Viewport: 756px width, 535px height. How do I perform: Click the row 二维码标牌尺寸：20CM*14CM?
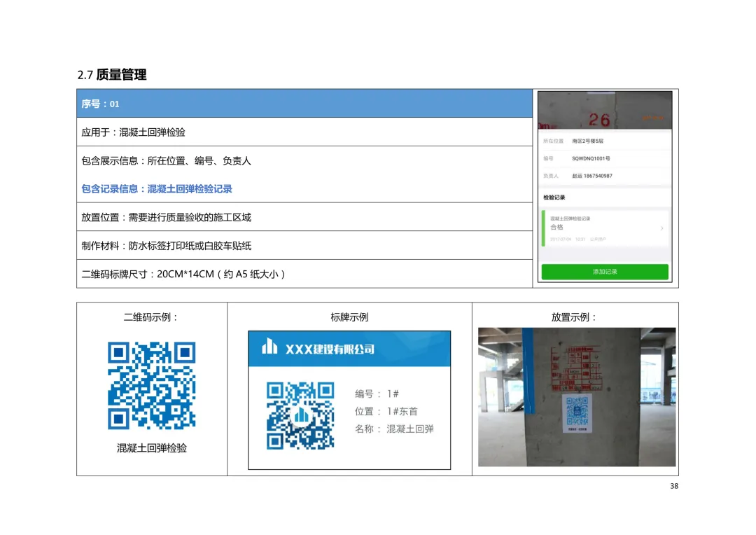pyautogui.click(x=304, y=274)
